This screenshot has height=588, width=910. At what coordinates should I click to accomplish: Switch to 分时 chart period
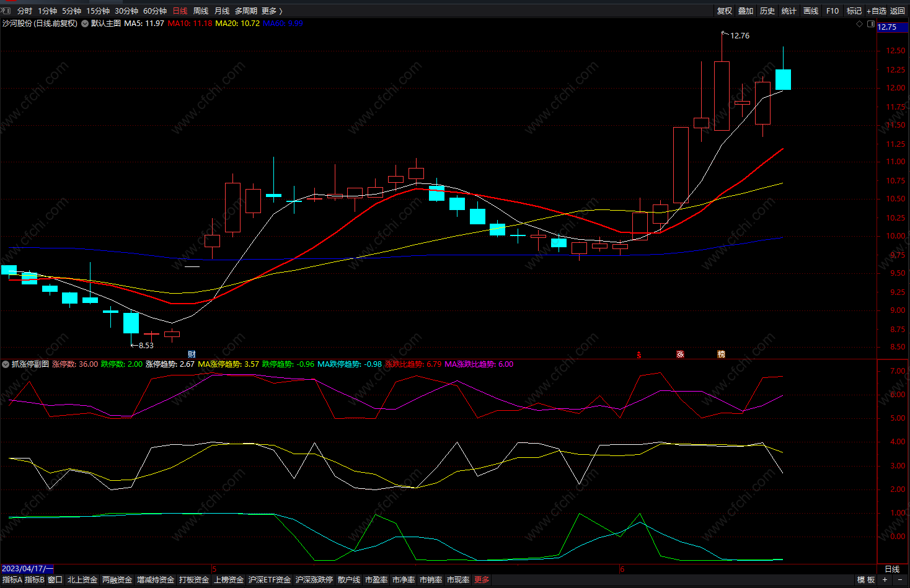coord(25,11)
